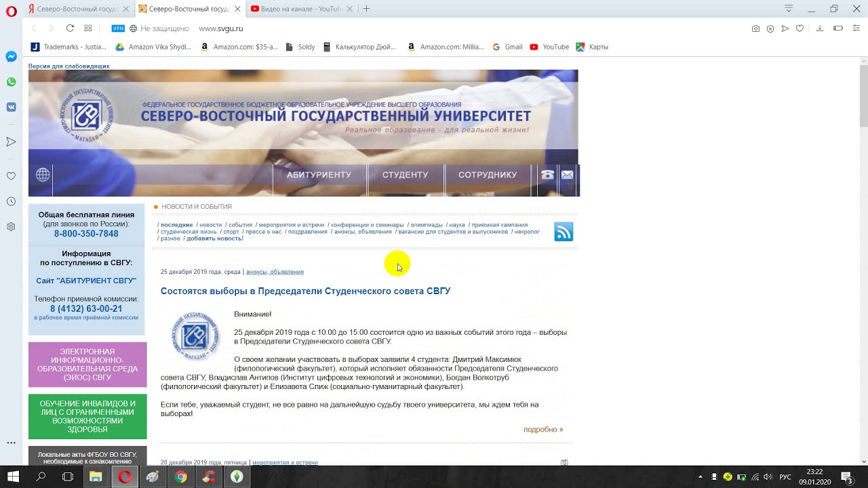Open the bookmarks heart in the sidebar
Image resolution: width=868 pixels, height=488 pixels.
(11, 176)
